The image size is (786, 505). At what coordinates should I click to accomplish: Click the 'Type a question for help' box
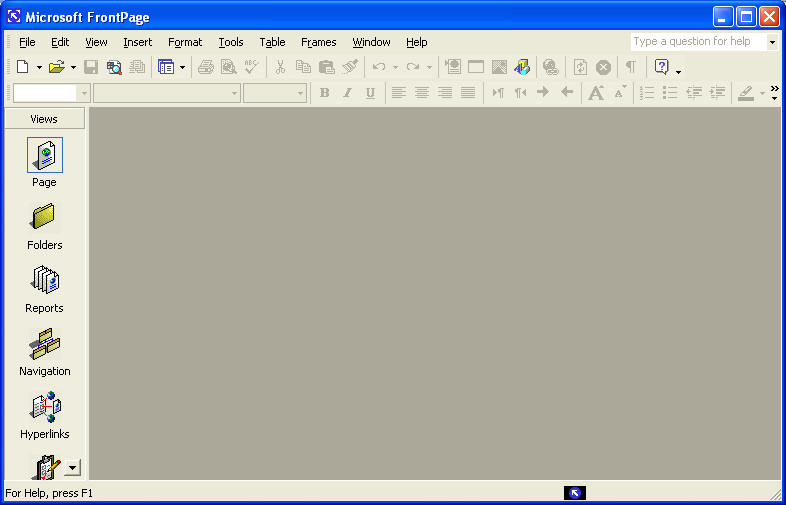(x=697, y=42)
